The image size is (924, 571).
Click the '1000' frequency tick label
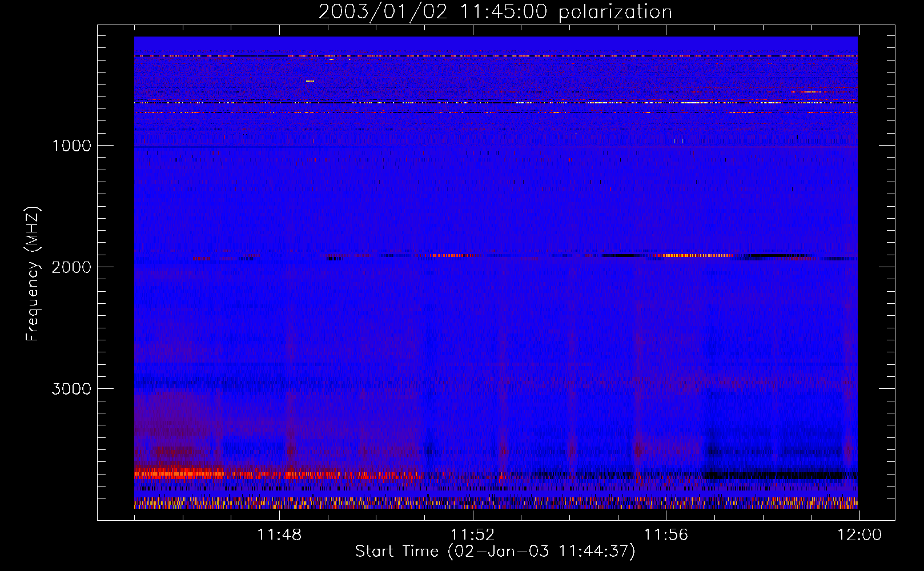click(x=71, y=146)
